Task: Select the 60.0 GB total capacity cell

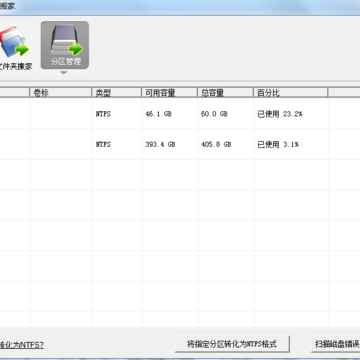Action: click(226, 114)
